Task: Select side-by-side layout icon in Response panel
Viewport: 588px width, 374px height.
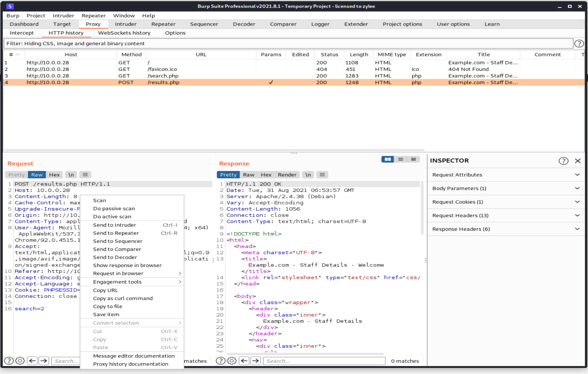Action: (387, 159)
